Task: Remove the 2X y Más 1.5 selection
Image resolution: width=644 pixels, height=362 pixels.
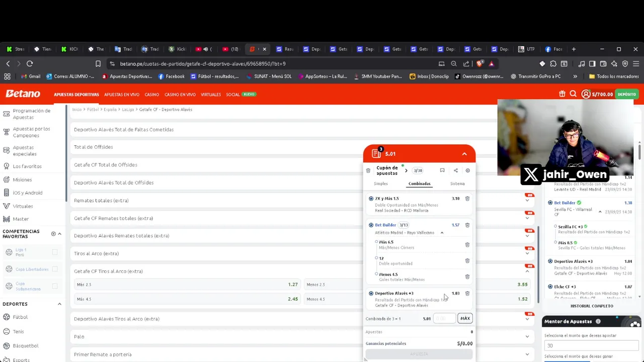Action: point(467,199)
